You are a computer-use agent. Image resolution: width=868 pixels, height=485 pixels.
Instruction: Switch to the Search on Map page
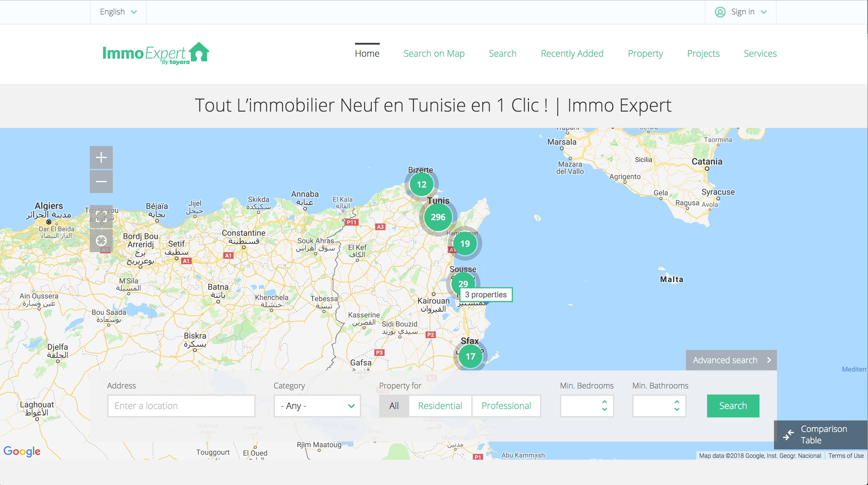point(434,53)
